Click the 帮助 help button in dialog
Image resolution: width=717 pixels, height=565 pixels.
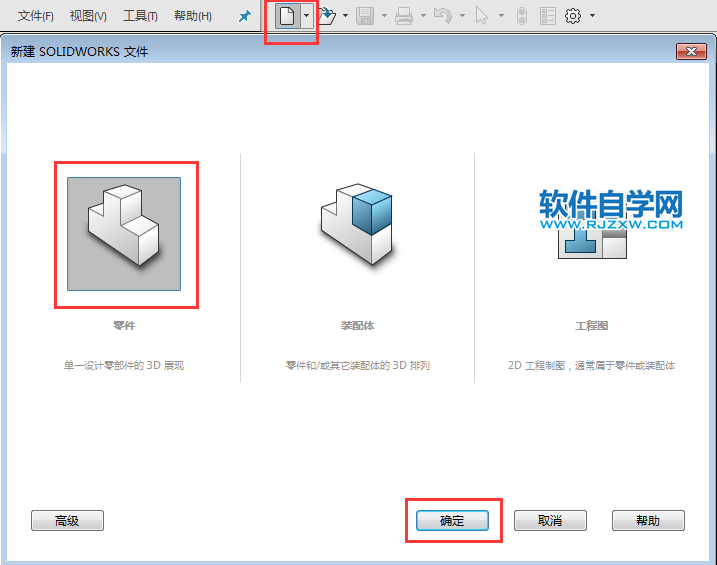pos(648,521)
